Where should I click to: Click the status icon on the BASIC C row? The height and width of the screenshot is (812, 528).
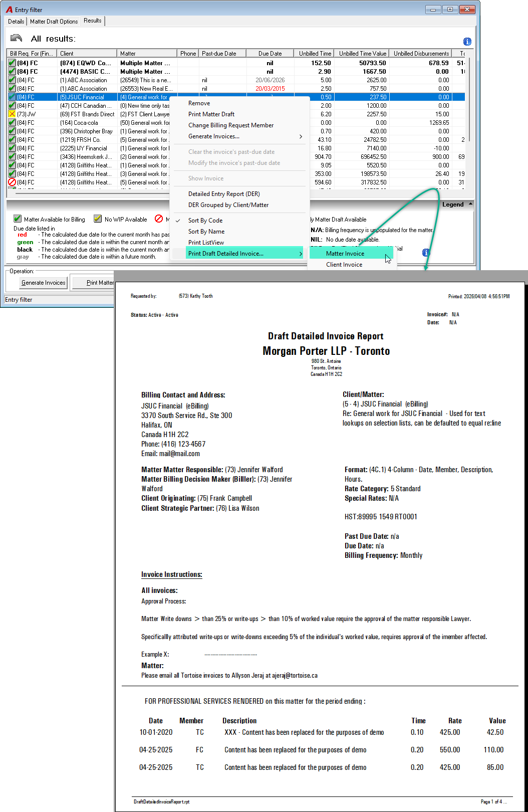pos(12,72)
